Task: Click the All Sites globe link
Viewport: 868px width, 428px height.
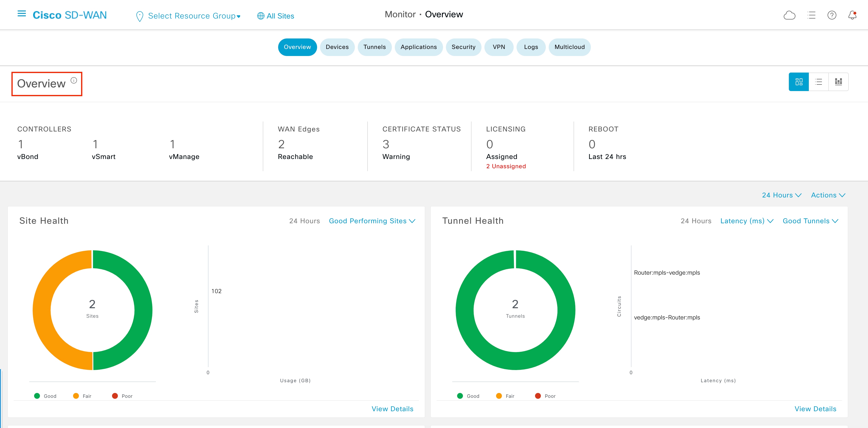Action: point(276,16)
